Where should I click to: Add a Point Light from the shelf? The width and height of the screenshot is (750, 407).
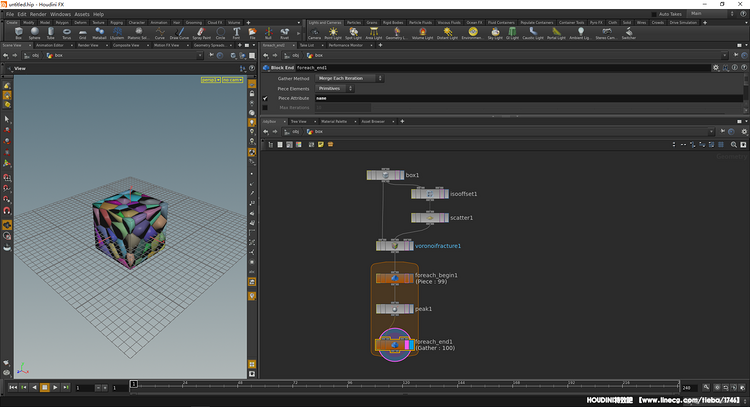tap(333, 33)
